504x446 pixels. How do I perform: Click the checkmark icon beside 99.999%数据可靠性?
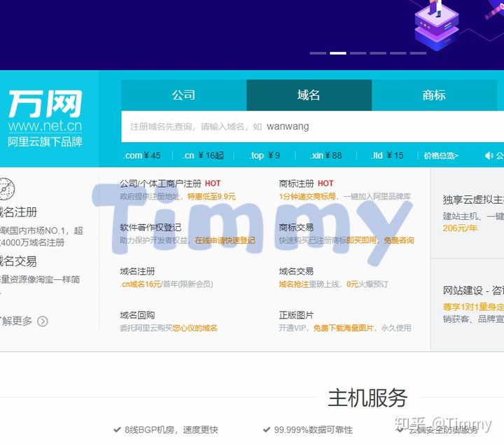coord(266,429)
